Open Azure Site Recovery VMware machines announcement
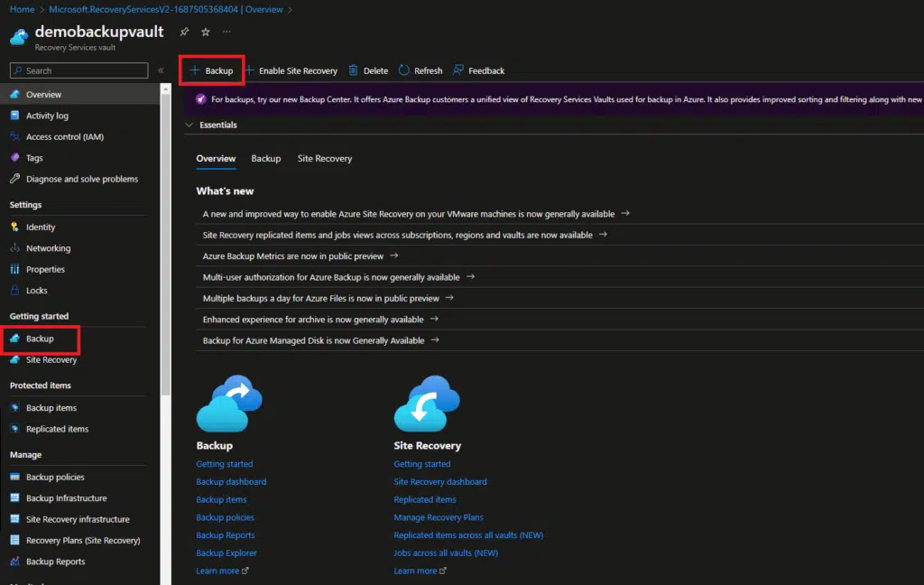This screenshot has width=924, height=585. (x=416, y=213)
